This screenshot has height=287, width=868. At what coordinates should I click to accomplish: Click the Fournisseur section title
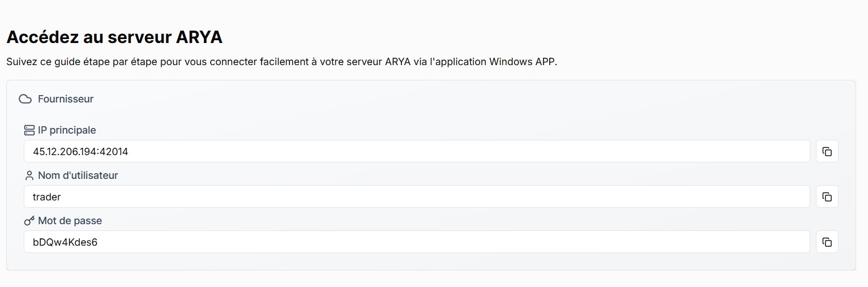[65, 99]
